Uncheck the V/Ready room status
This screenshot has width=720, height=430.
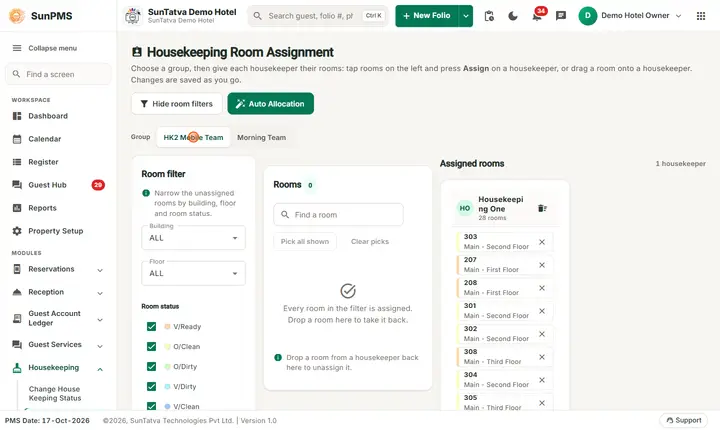(151, 326)
